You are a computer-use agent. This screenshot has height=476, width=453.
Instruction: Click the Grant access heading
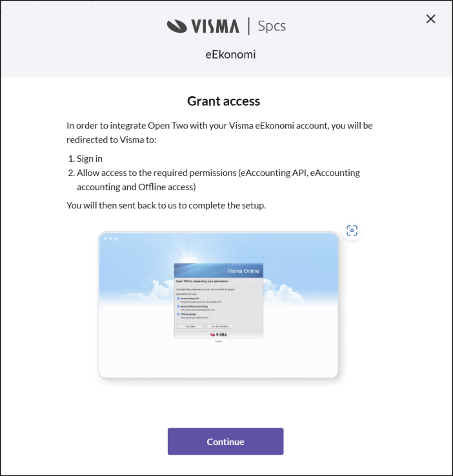(224, 101)
